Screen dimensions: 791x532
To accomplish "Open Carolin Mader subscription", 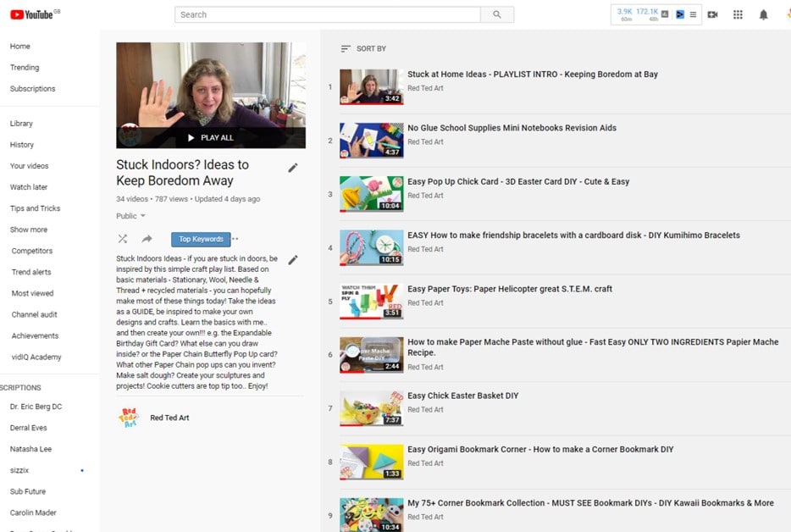I will 33,513.
